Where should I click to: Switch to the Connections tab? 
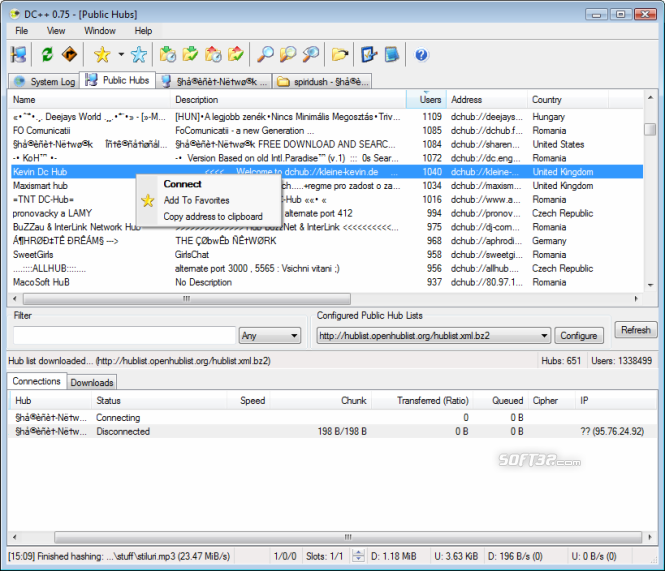pyautogui.click(x=36, y=381)
